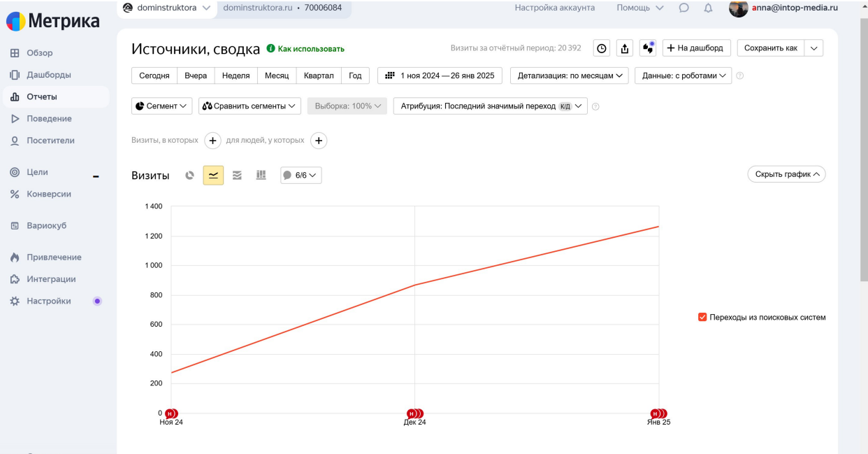This screenshot has height=454, width=868.
Task: Uncheck 'Переходы из поисковых систем' checkbox
Action: (x=702, y=318)
